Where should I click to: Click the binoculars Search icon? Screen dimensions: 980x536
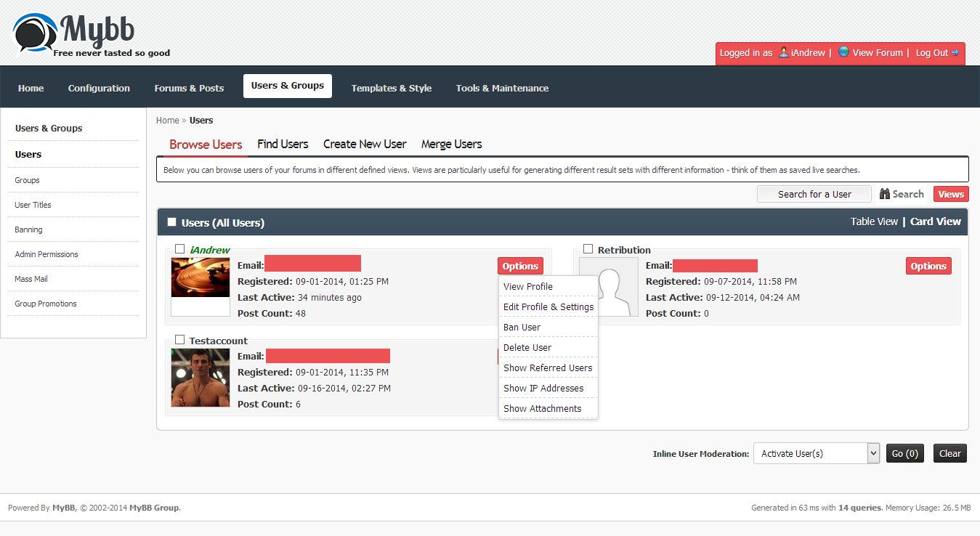click(x=885, y=194)
